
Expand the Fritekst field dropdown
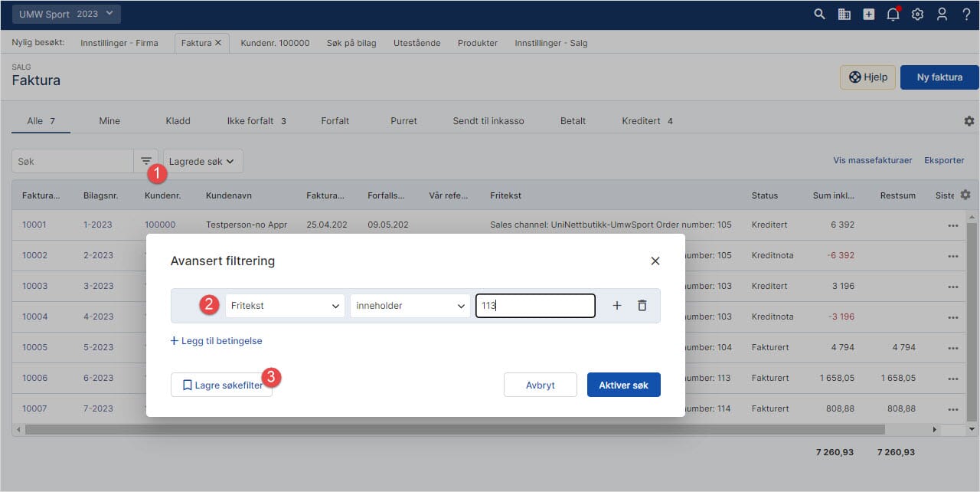(284, 306)
